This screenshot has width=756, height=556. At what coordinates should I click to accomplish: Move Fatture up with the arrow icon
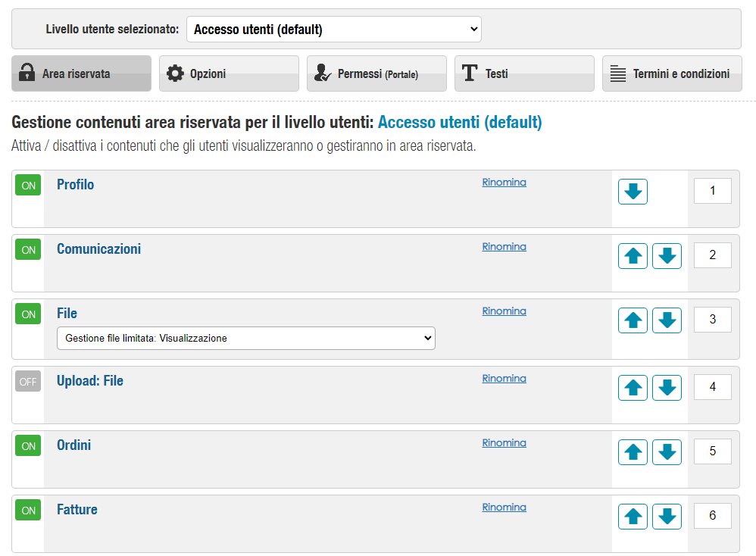tap(633, 517)
